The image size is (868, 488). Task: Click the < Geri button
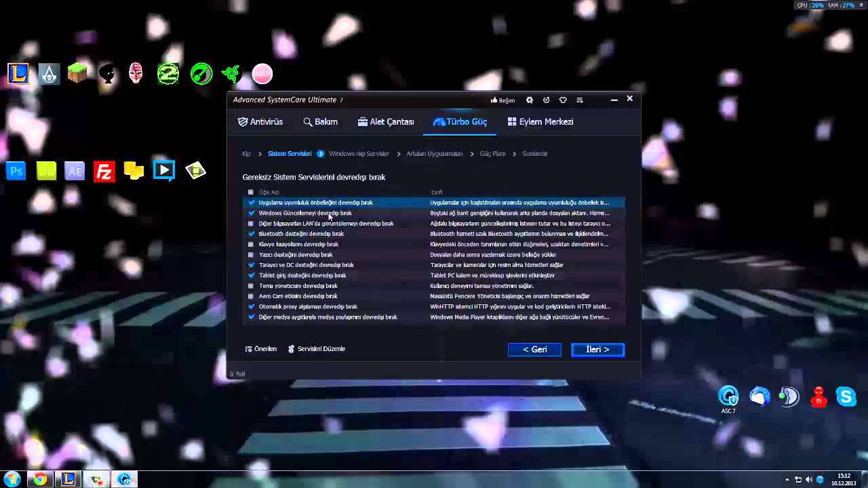(535, 350)
